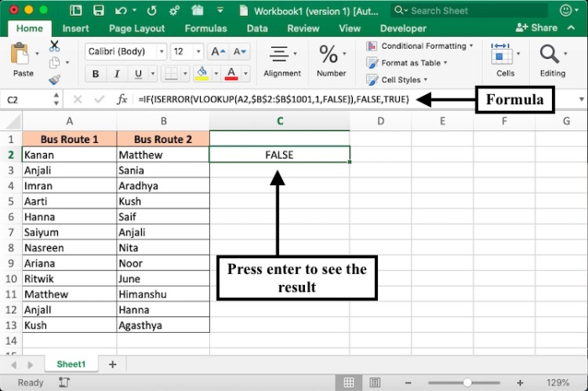Click the formula bar cancel X icon
Screen dimensions: 588x391
point(77,99)
